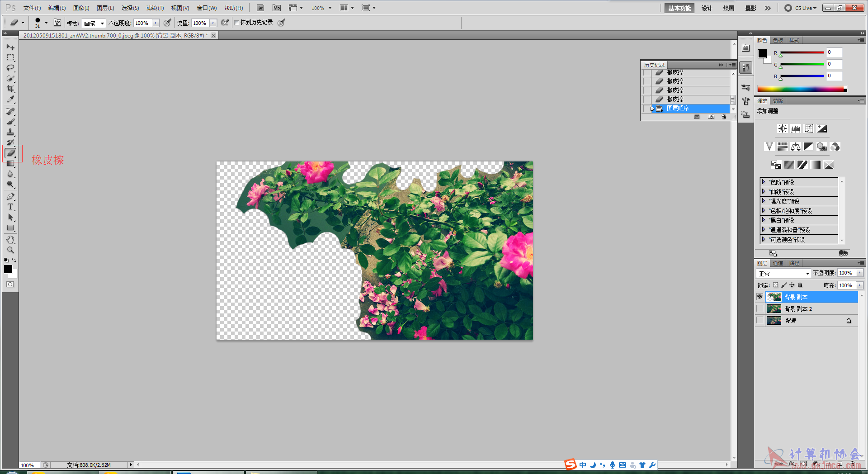Select the Blur tool

point(10,174)
